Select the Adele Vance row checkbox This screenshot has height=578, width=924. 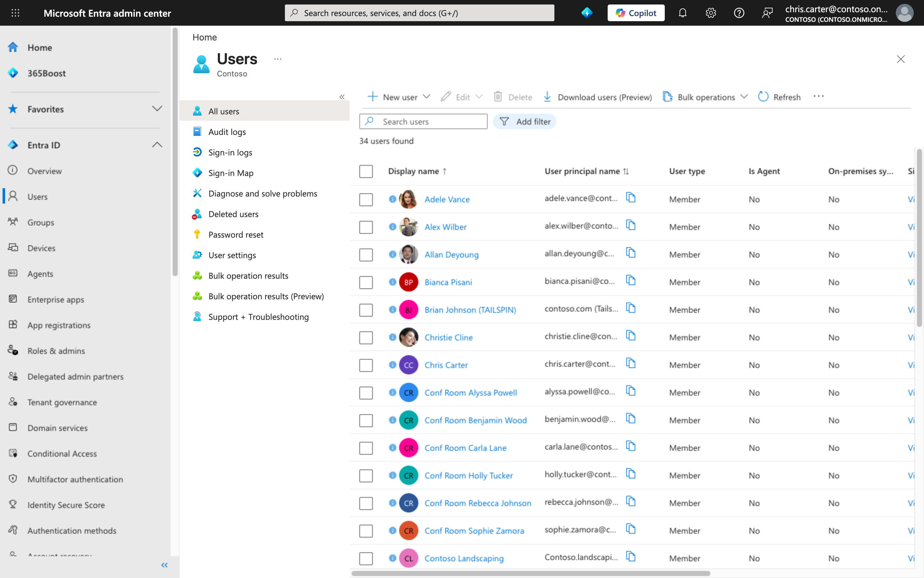(366, 199)
